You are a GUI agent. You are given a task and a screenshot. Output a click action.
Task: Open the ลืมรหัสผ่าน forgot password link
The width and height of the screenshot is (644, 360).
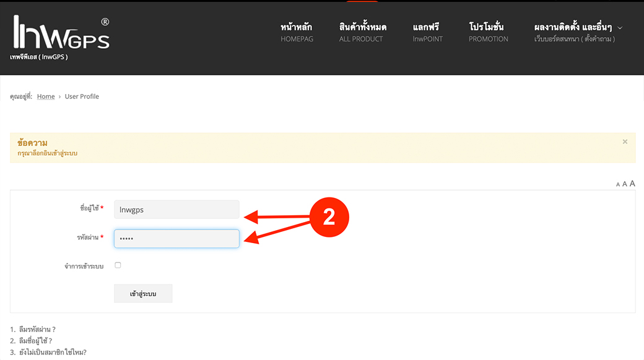[37, 330]
